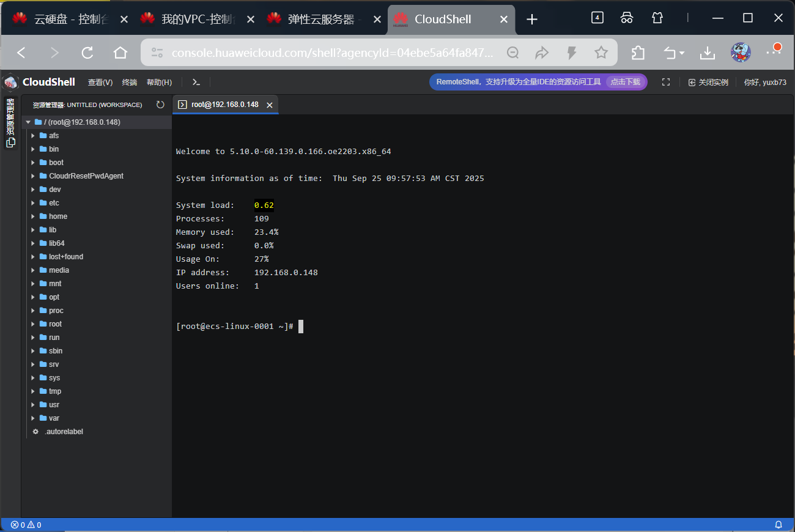Open the 帮助(H) menu
Image resolution: width=795 pixels, height=532 pixels.
pyautogui.click(x=159, y=82)
